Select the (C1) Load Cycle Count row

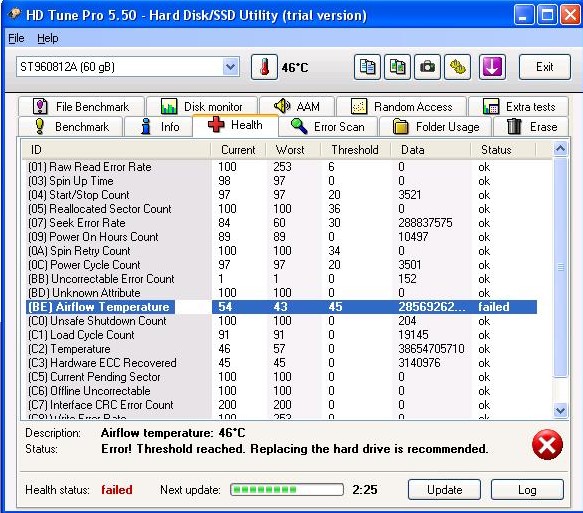pos(281,335)
